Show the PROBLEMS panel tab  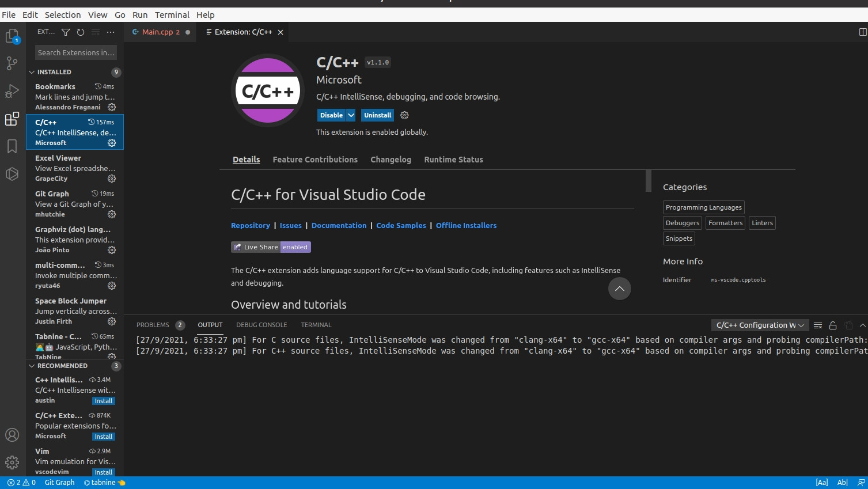coord(160,325)
